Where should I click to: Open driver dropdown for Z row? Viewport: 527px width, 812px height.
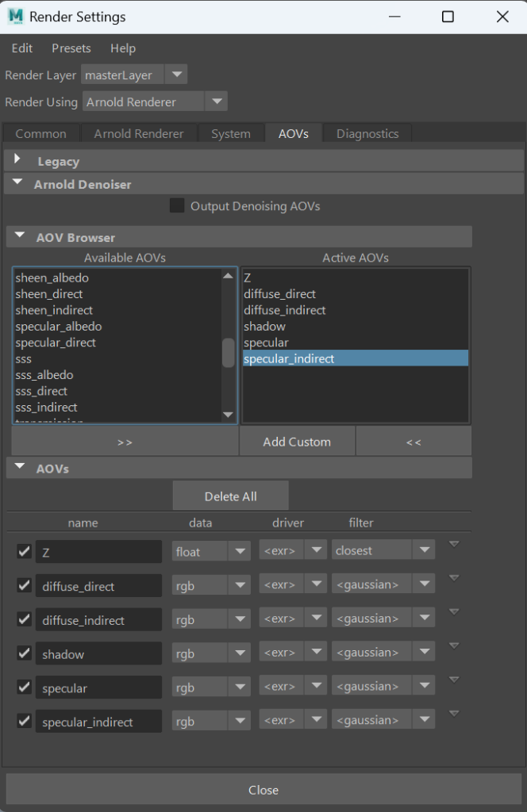coord(293,550)
